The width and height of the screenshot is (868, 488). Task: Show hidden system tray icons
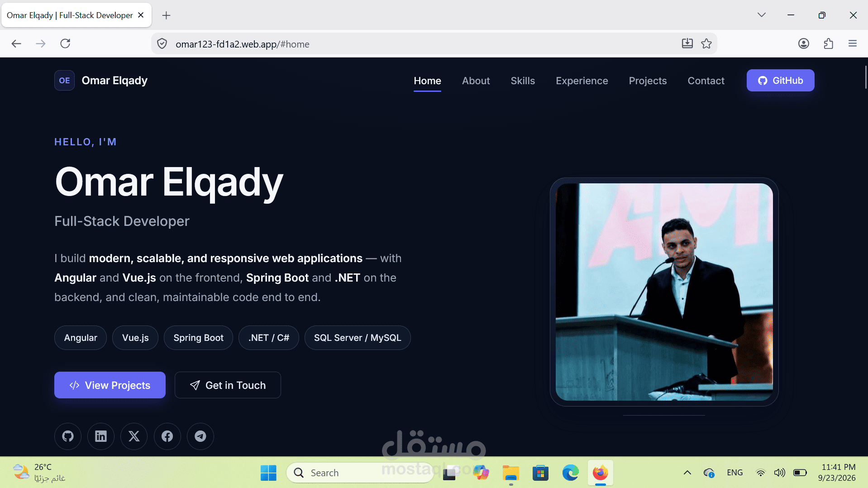click(687, 473)
